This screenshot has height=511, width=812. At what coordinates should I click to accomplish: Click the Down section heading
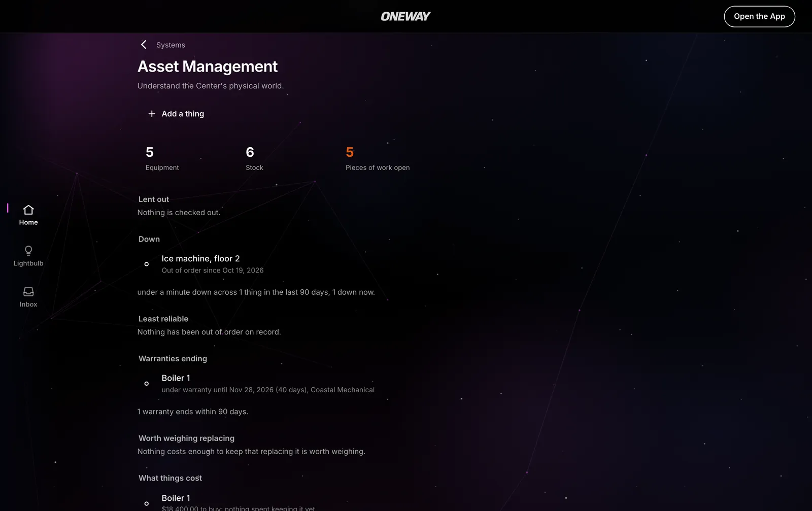(x=149, y=239)
